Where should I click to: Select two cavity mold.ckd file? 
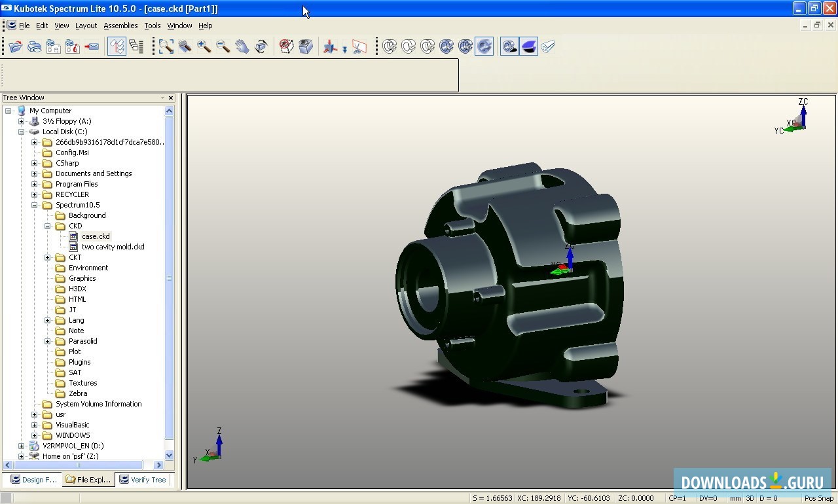[113, 247]
